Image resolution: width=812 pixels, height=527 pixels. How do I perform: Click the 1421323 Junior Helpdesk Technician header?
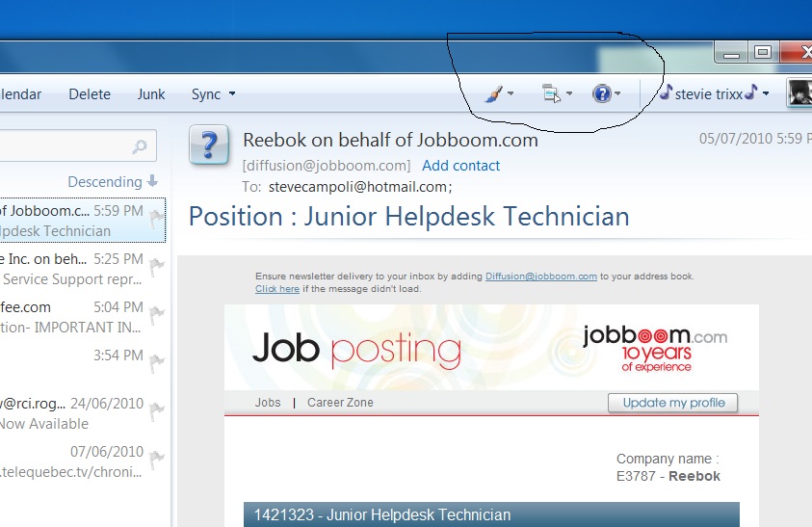491,514
